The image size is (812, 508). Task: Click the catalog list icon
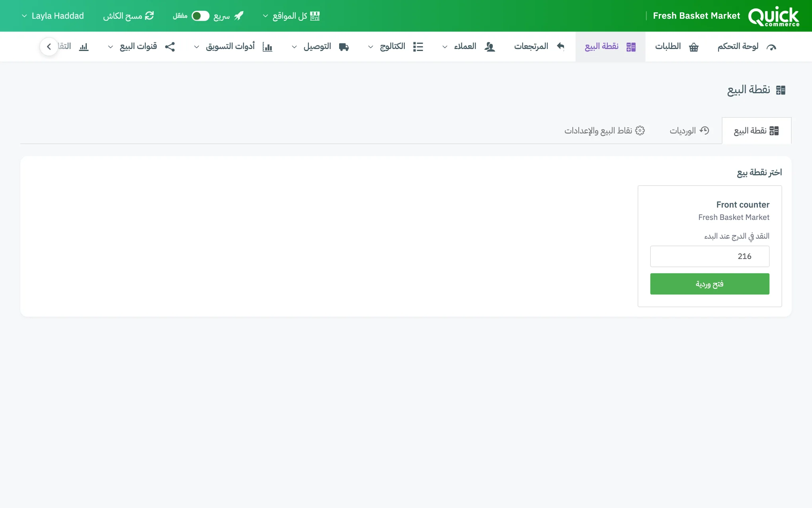[418, 47]
